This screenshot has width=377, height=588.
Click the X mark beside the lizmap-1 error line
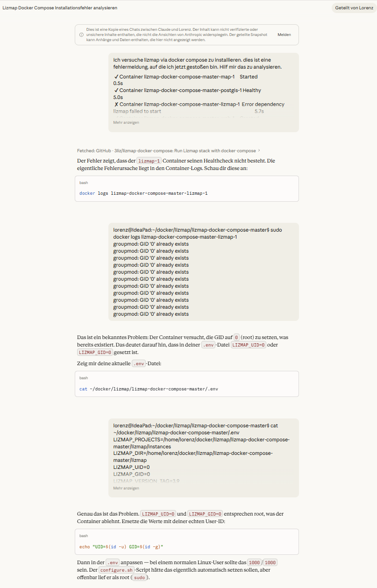(116, 104)
